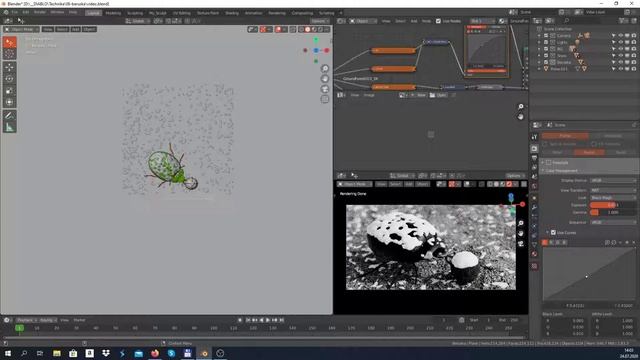Viewport: 640px width, 360px height.
Task: Select the Transform tool
Action: click(x=9, y=102)
